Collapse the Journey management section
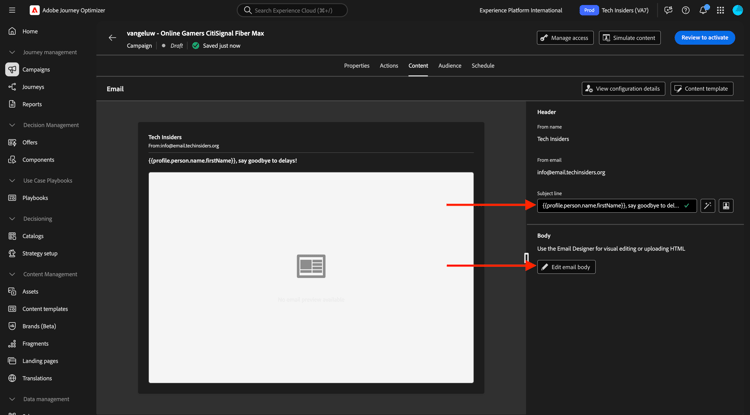 12,52
